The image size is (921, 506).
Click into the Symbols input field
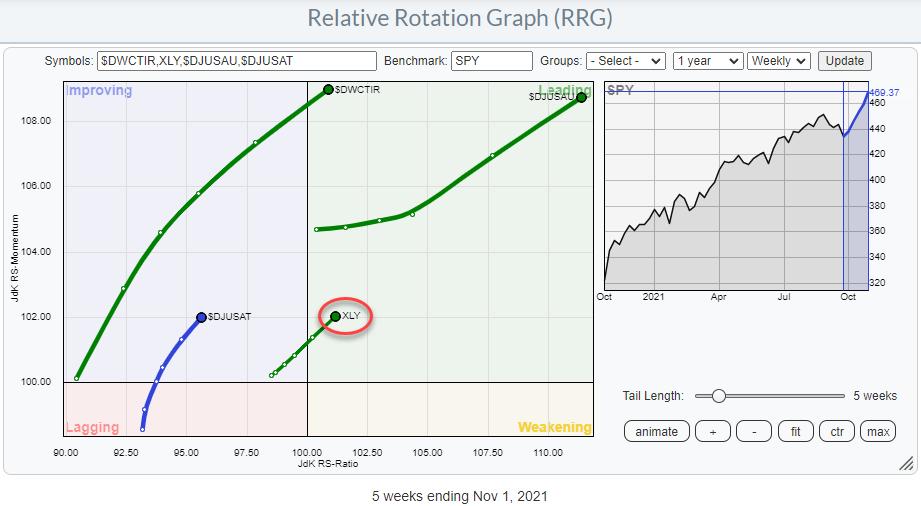click(x=237, y=61)
